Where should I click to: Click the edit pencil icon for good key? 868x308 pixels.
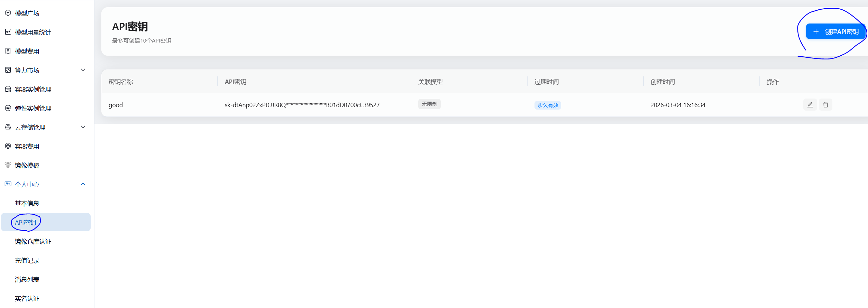point(810,105)
